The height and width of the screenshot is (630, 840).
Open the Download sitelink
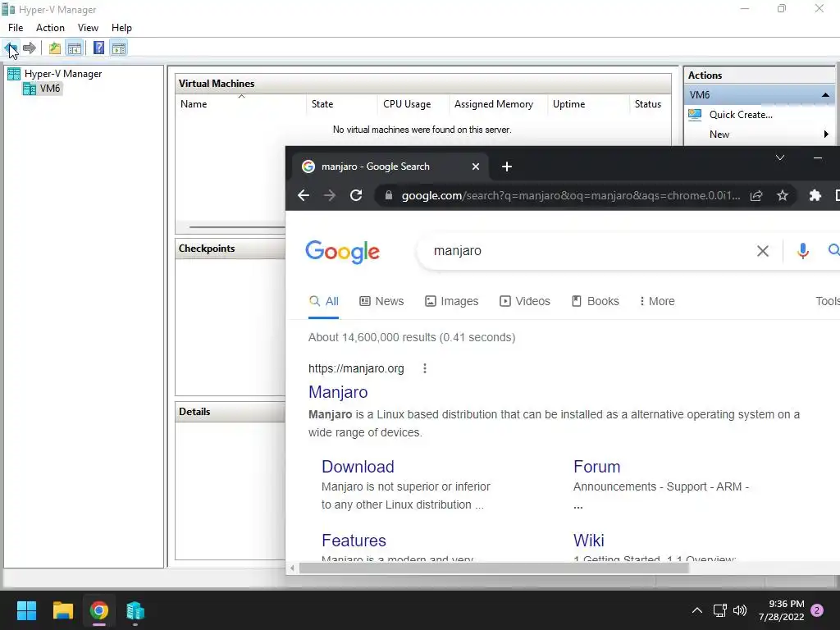(x=358, y=467)
